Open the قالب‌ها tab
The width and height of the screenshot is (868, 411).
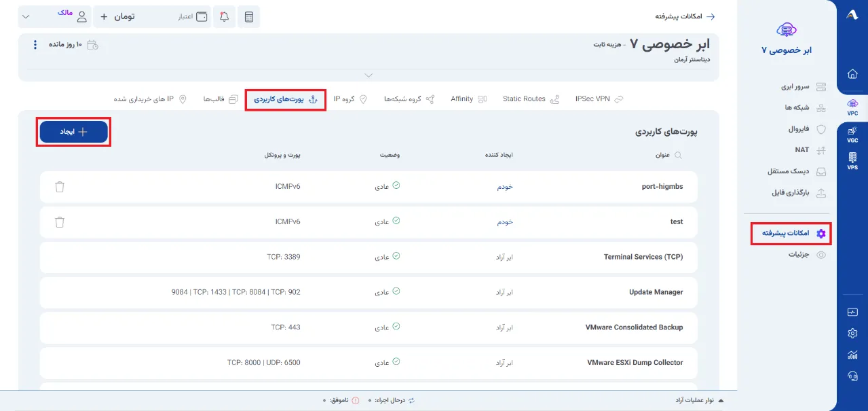221,99
